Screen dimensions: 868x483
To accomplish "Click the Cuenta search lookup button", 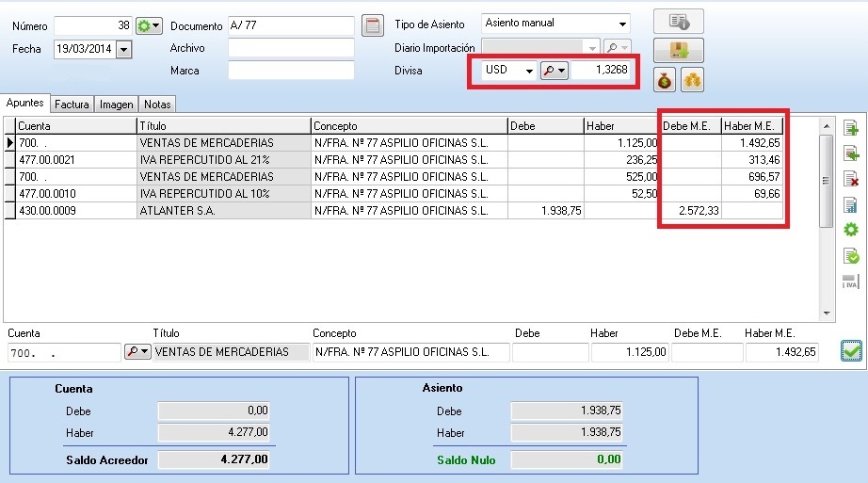I will [137, 352].
